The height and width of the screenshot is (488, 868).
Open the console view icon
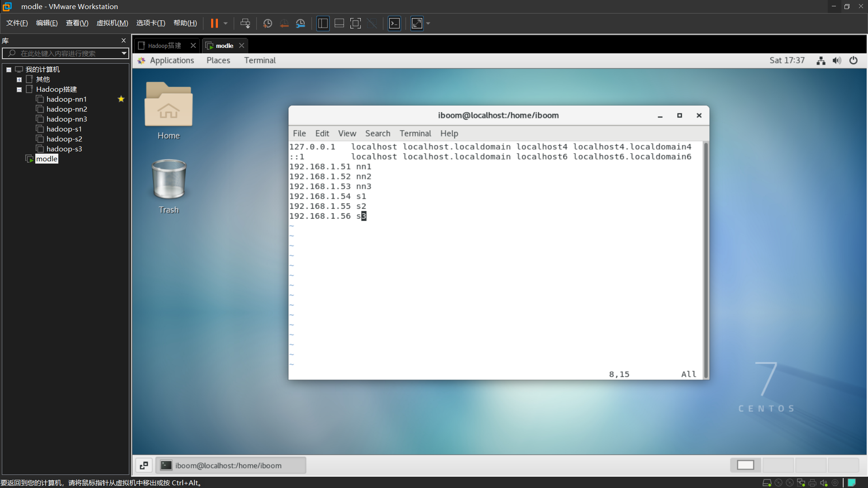[395, 23]
